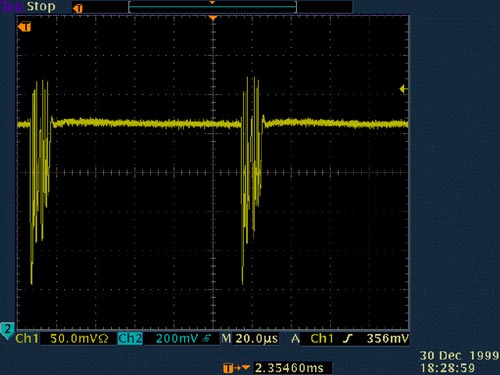Click the 20.0µs time per division readout
This screenshot has height=375, width=500.
257,339
